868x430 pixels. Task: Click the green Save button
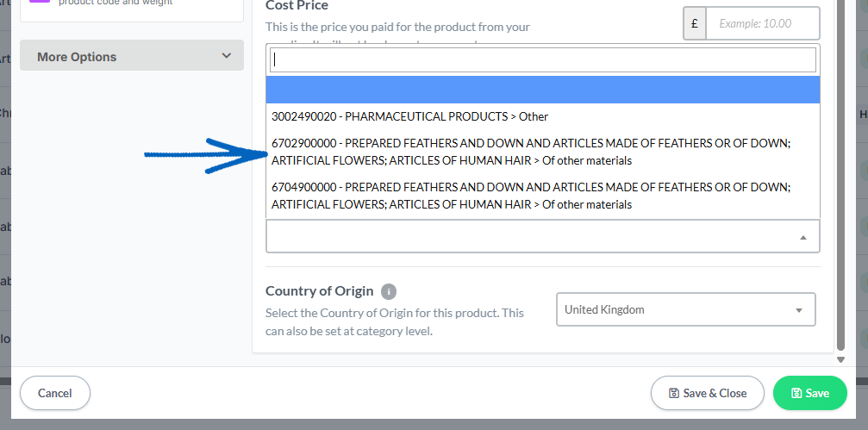[x=810, y=393]
